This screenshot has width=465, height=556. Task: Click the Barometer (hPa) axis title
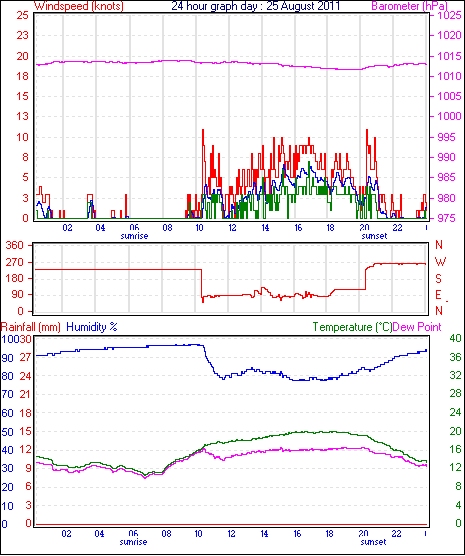click(x=410, y=6)
